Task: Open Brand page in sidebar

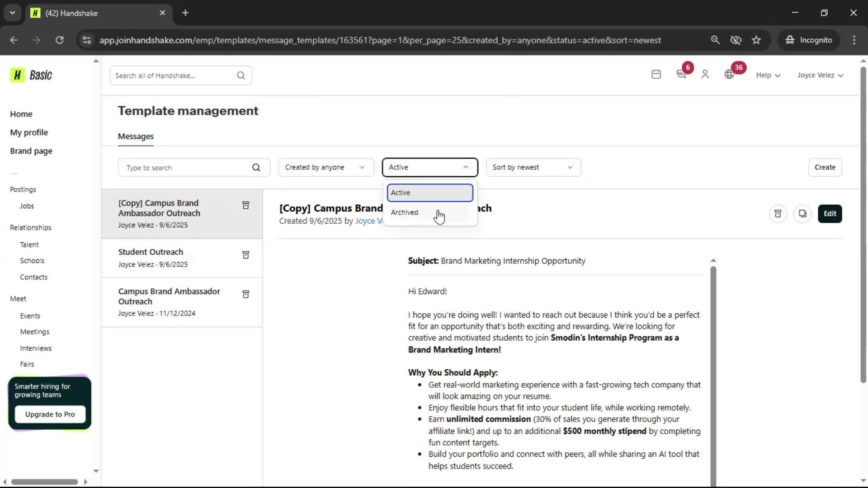Action: pyautogui.click(x=31, y=151)
